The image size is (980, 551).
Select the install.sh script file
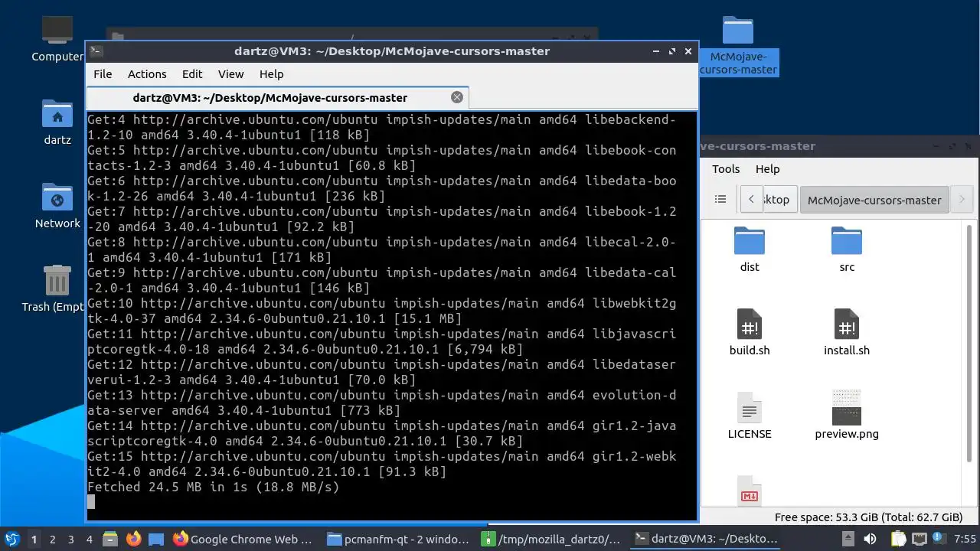click(847, 333)
